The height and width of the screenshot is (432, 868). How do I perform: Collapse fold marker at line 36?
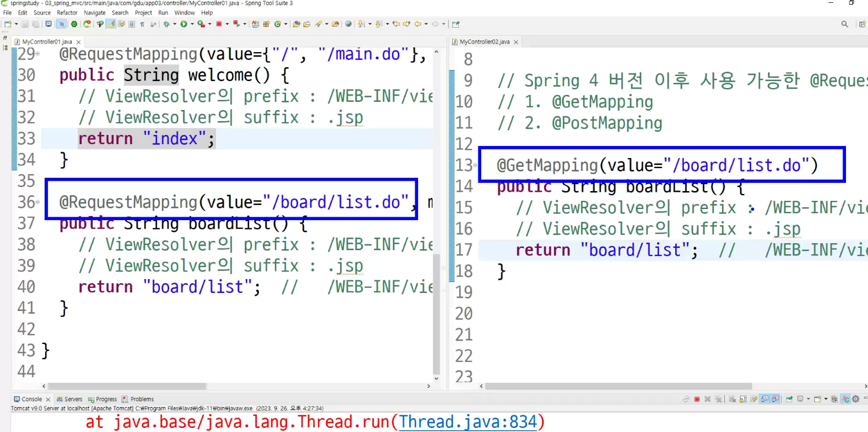(x=38, y=202)
